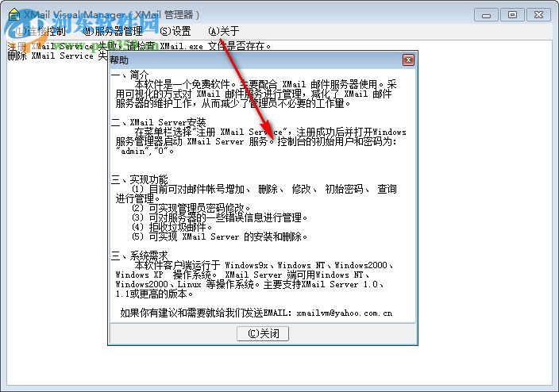This screenshot has height=392, width=559.
Task: Click log line 删除 XMail Service
Action: 57,56
